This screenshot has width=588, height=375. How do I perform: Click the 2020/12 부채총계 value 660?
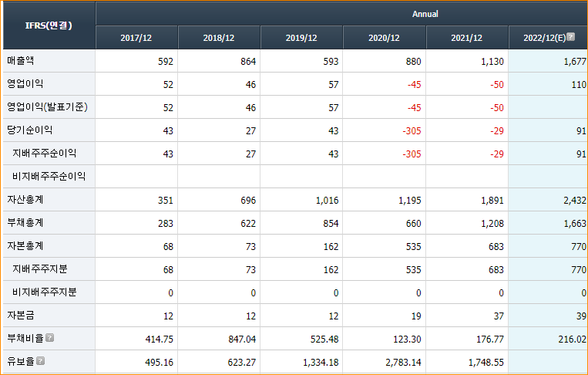tap(413, 224)
